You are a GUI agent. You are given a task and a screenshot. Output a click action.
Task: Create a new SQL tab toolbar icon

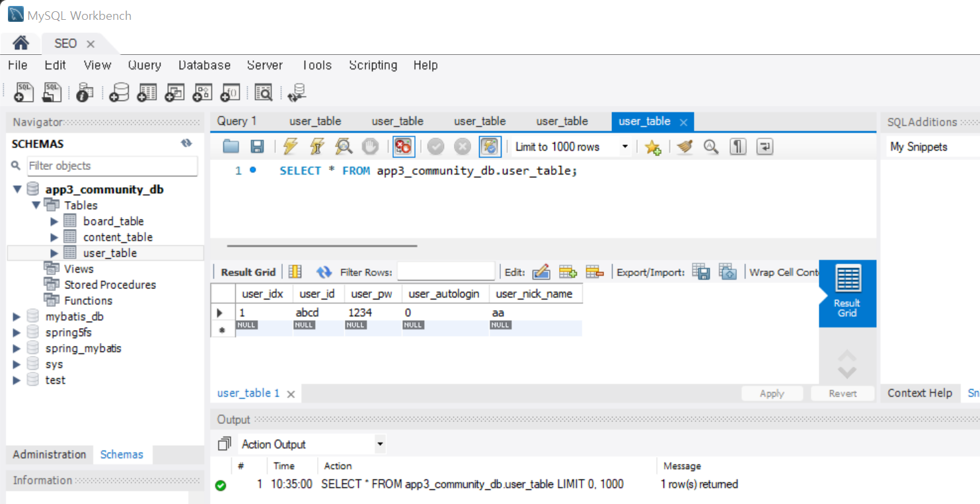coord(23,93)
